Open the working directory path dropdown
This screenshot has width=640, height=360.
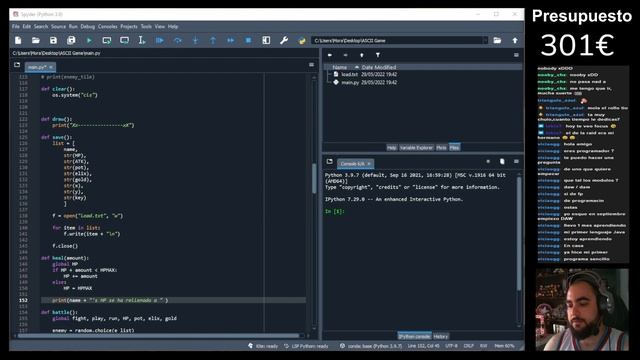[485, 40]
